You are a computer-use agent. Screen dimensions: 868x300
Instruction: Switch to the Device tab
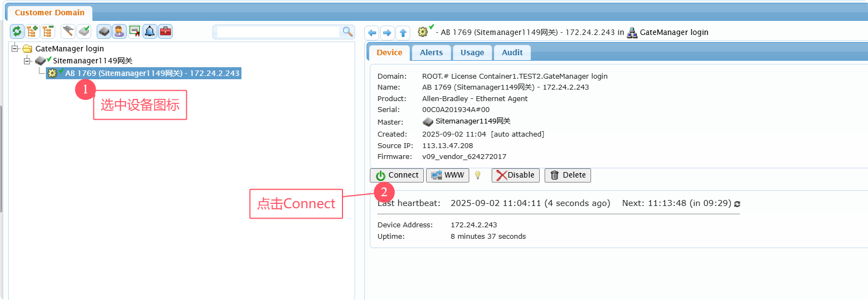(x=389, y=52)
